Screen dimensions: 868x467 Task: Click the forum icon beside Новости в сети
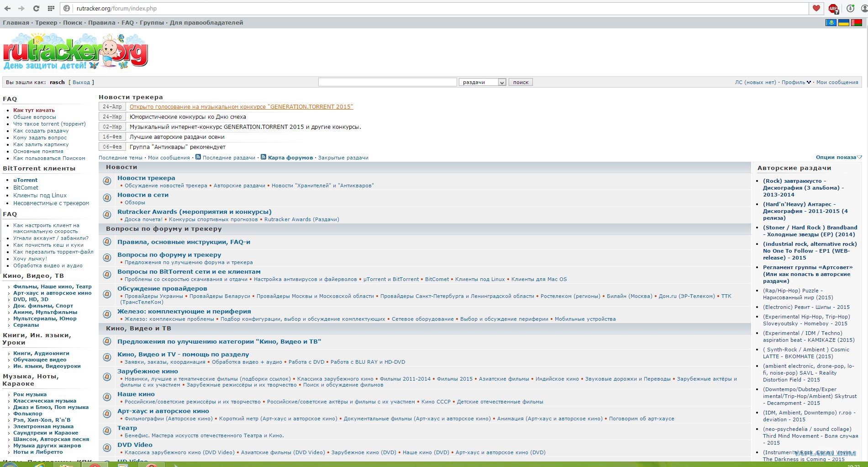(107, 198)
